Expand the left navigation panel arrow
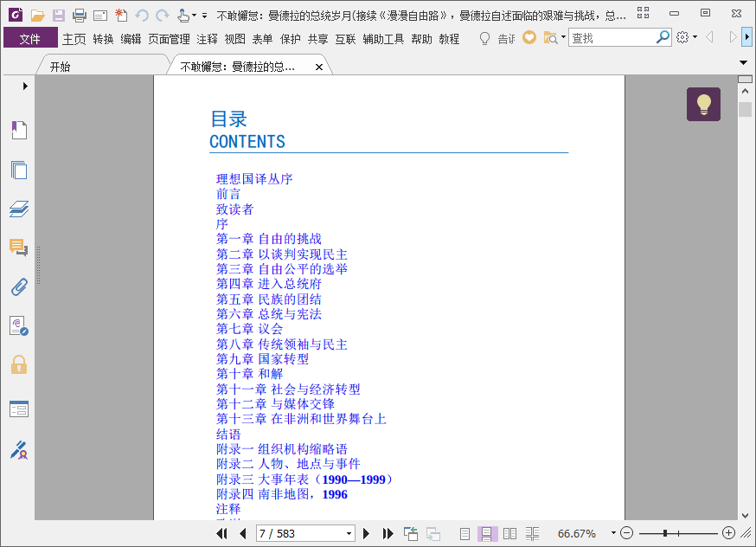This screenshot has height=547, width=756. (x=25, y=86)
